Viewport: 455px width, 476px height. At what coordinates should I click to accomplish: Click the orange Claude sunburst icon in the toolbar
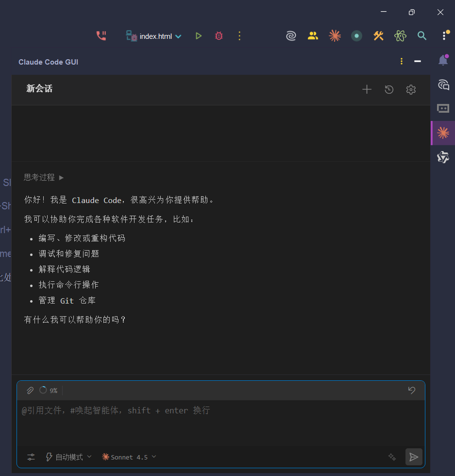pos(335,35)
